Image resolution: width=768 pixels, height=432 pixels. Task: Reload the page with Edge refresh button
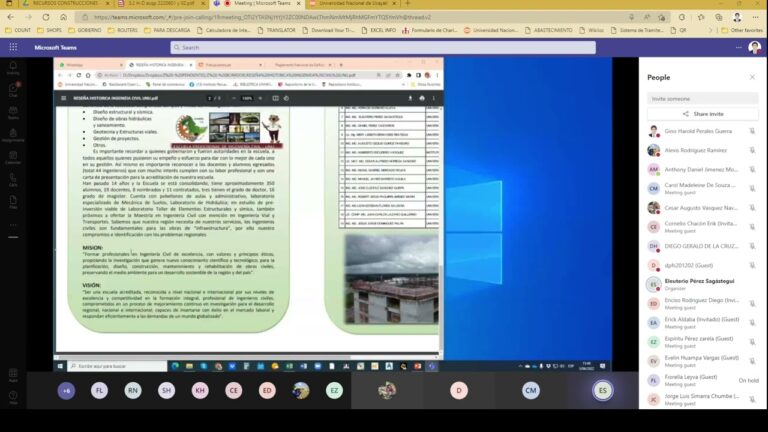(46, 17)
